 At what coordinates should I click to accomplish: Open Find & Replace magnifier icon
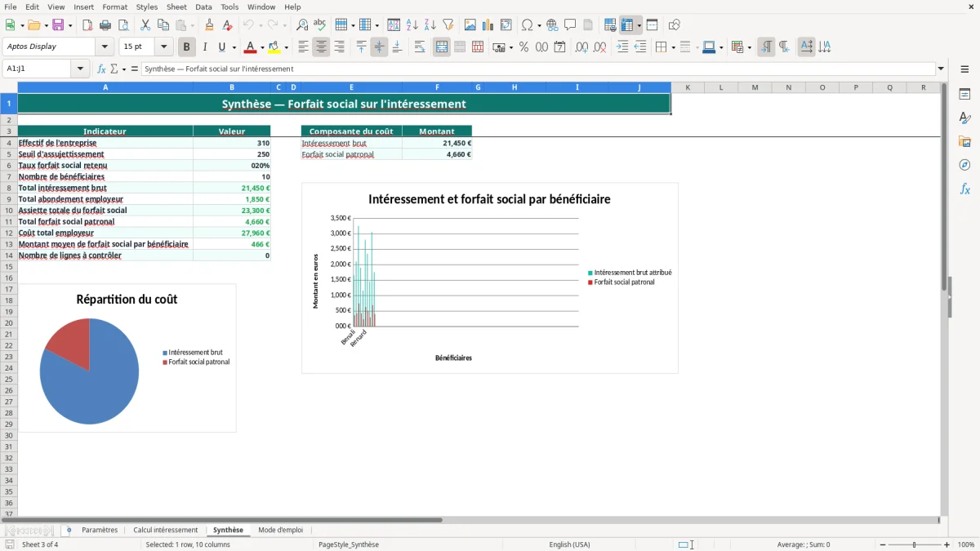tap(302, 25)
